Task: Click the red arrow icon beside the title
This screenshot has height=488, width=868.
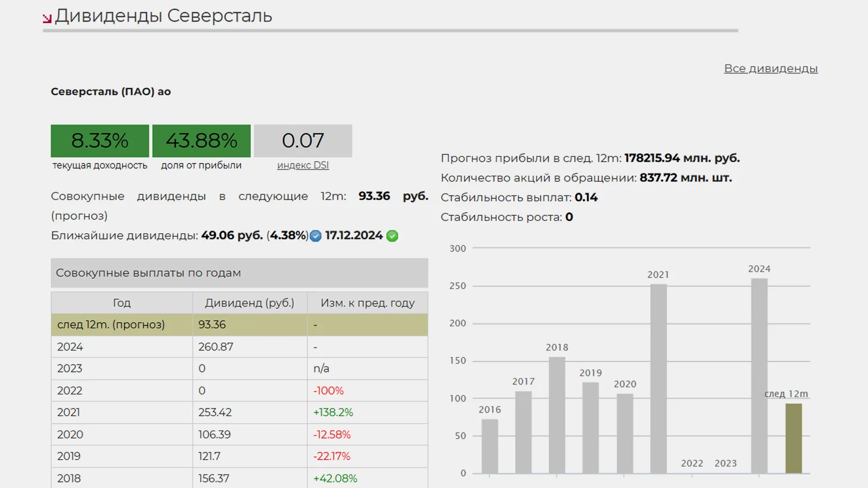Action: tap(47, 19)
